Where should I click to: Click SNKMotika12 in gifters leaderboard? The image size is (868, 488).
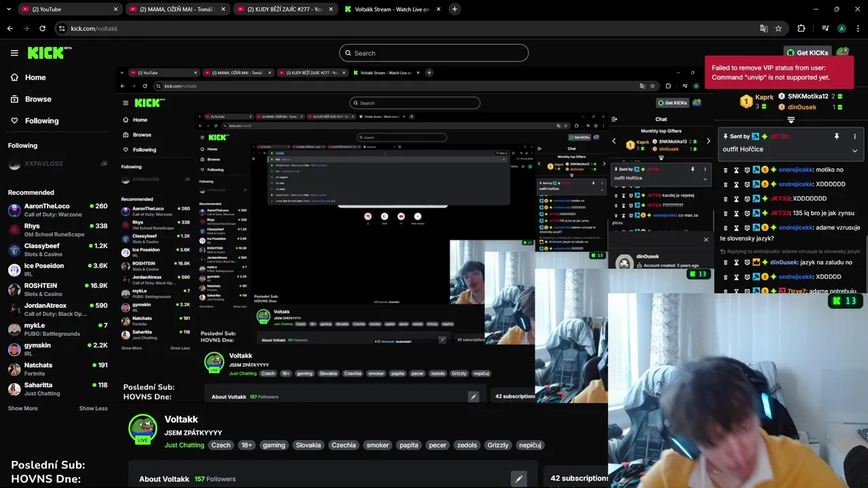[x=808, y=96]
